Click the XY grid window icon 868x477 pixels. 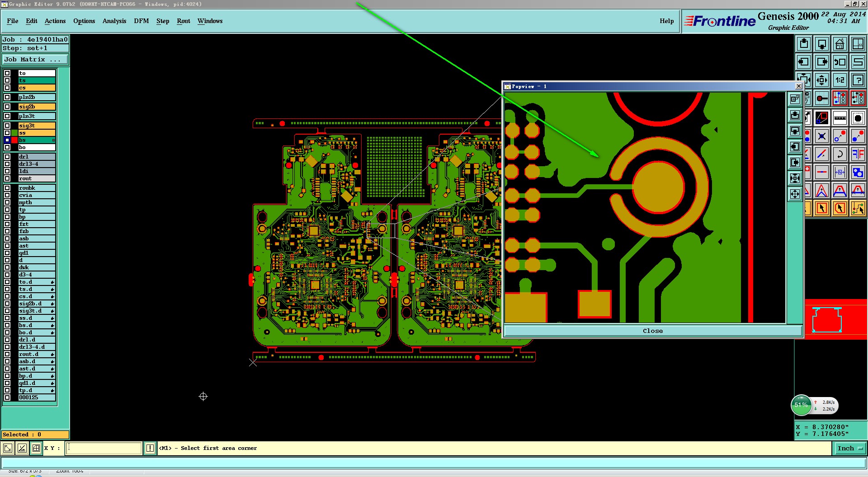click(858, 44)
